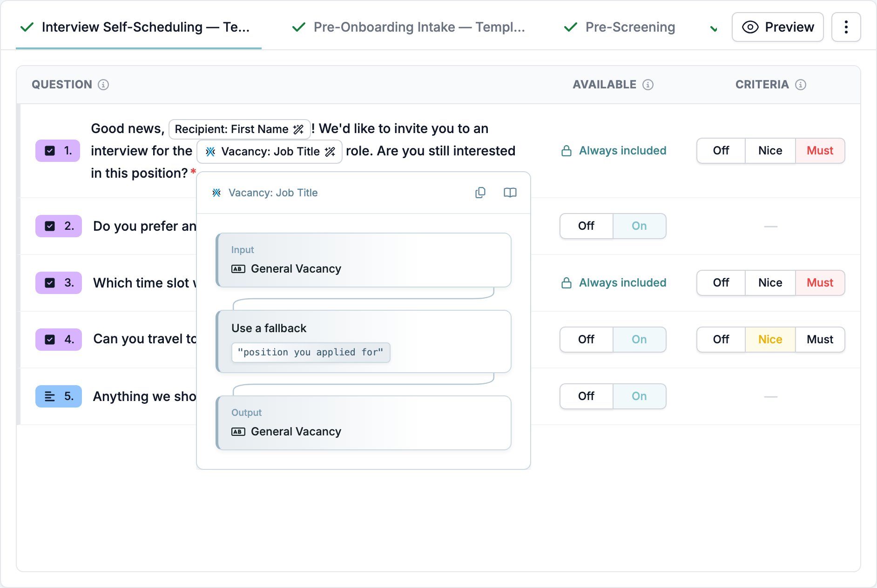Expand the tabs overflow chevron
This screenshot has height=588, width=877.
click(714, 29)
